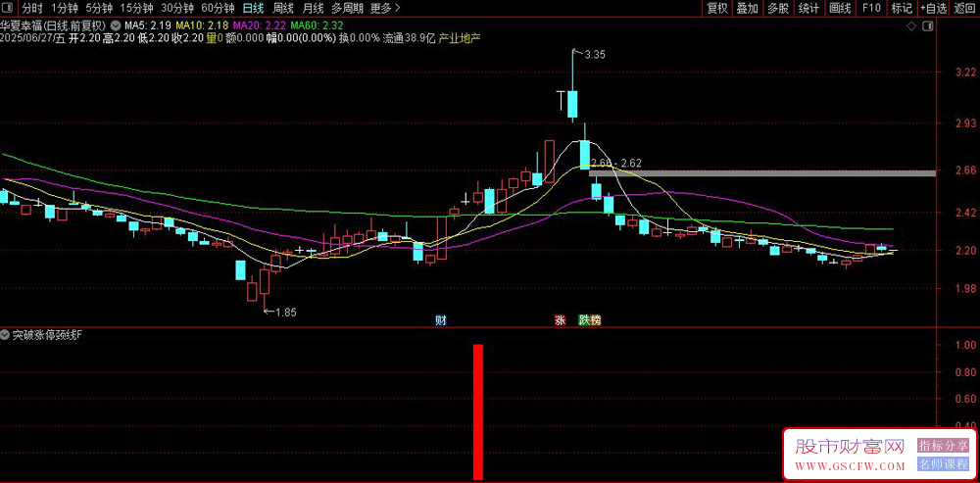The width and height of the screenshot is (980, 483).
Task: Toggle the left sidebar panel icon
Action: 8,8
